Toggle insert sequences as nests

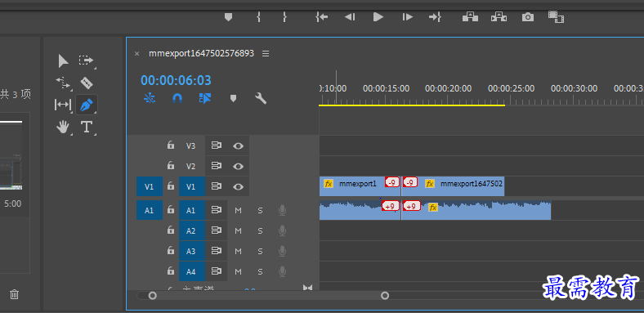point(150,98)
